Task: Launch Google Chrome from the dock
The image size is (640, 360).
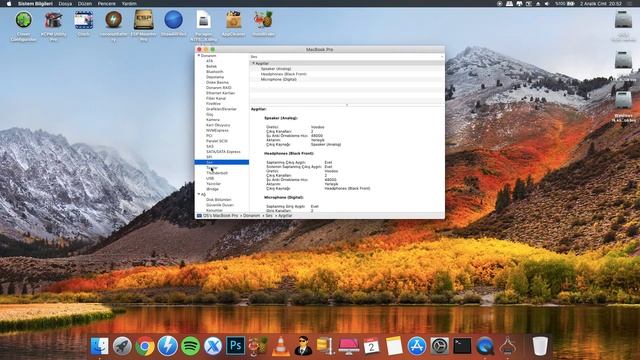Action: (145, 346)
